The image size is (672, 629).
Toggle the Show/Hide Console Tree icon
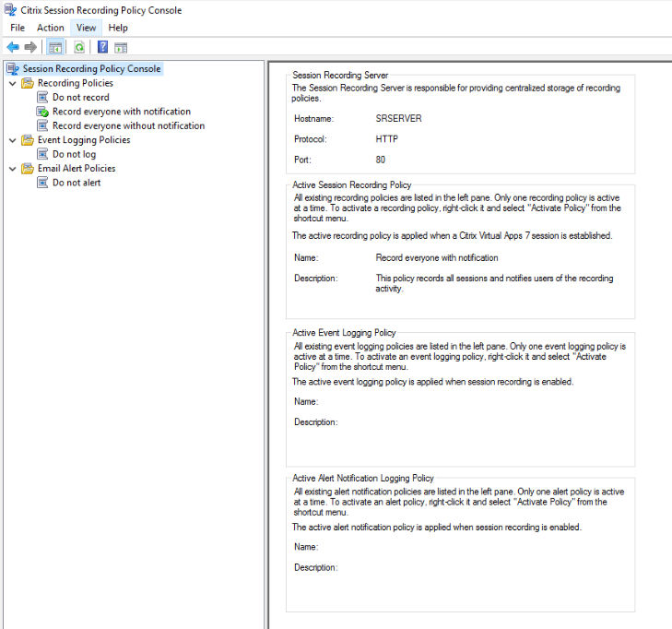(55, 48)
